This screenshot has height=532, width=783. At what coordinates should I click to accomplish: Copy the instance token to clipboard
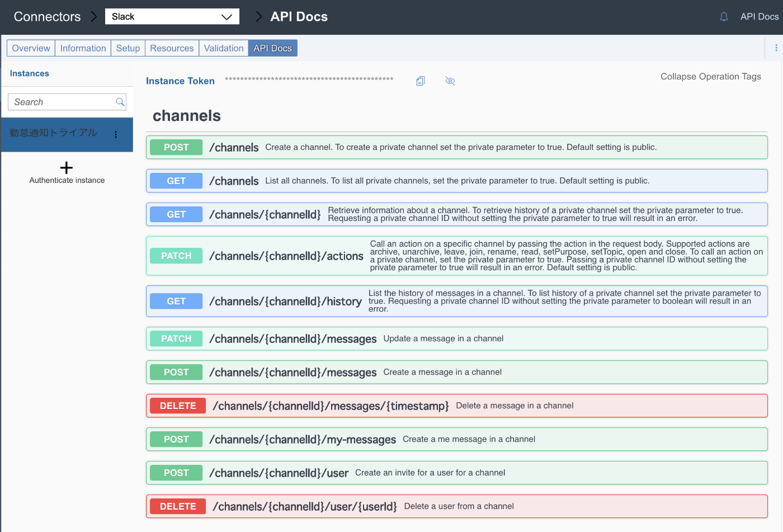pyautogui.click(x=421, y=81)
